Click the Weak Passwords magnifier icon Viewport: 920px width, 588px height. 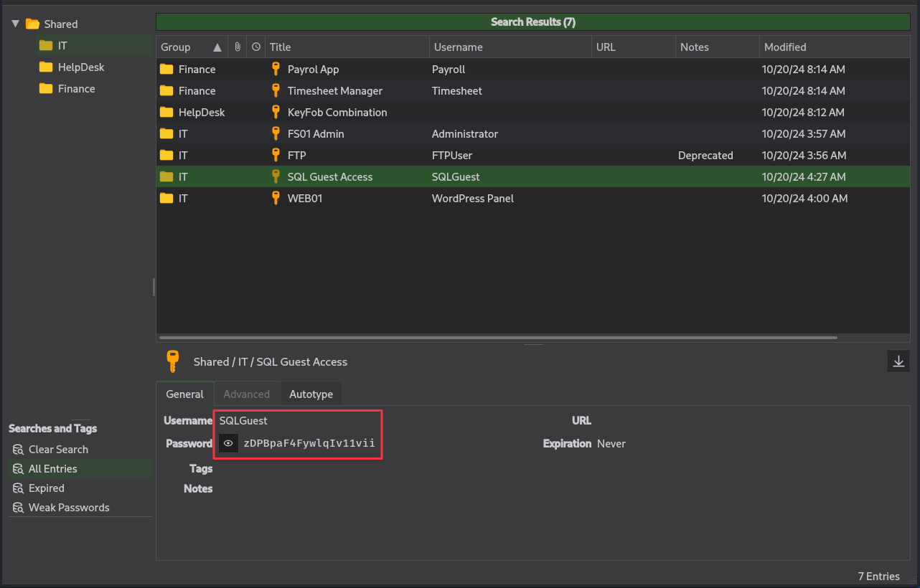(x=18, y=508)
